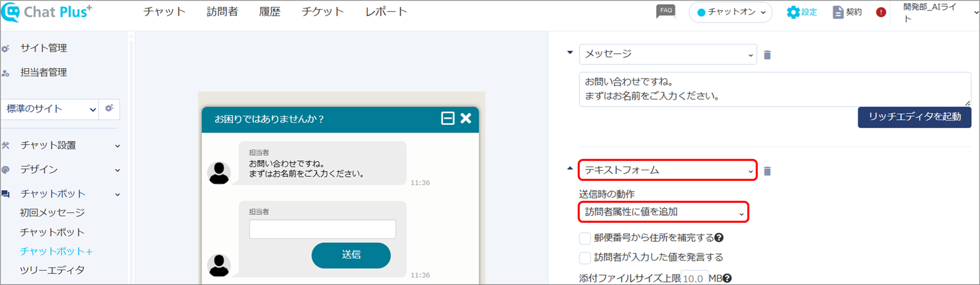Click リッチエディタを起動 button
Screen dimensions: 980x285
tap(915, 117)
